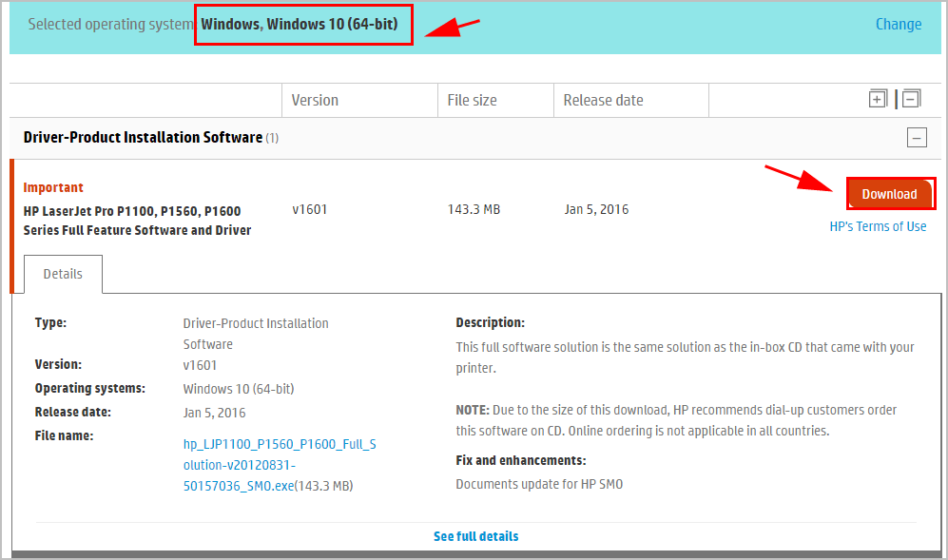Click the Expand all sections plus icon

point(877,98)
